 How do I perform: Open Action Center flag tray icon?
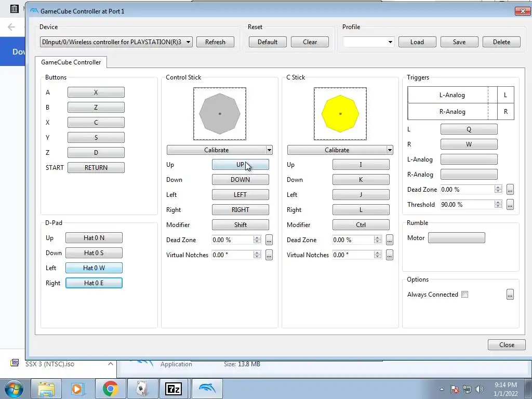click(x=455, y=389)
